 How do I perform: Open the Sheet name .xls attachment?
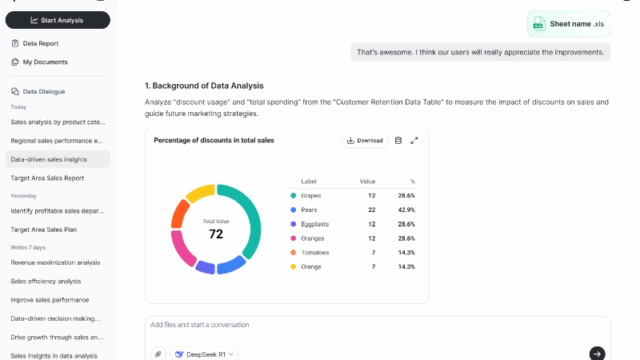569,24
